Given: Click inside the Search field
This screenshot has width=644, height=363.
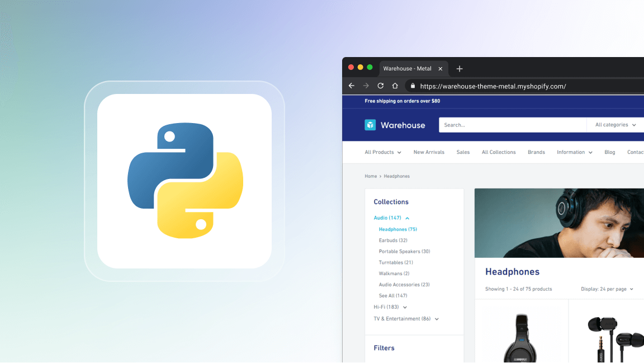Looking at the screenshot, I should 503,125.
